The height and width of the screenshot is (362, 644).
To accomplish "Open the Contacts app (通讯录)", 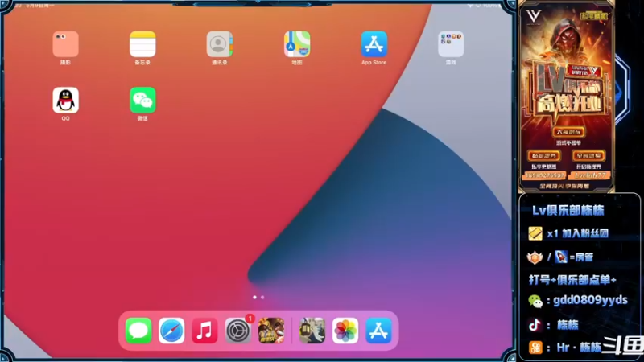I will point(220,44).
